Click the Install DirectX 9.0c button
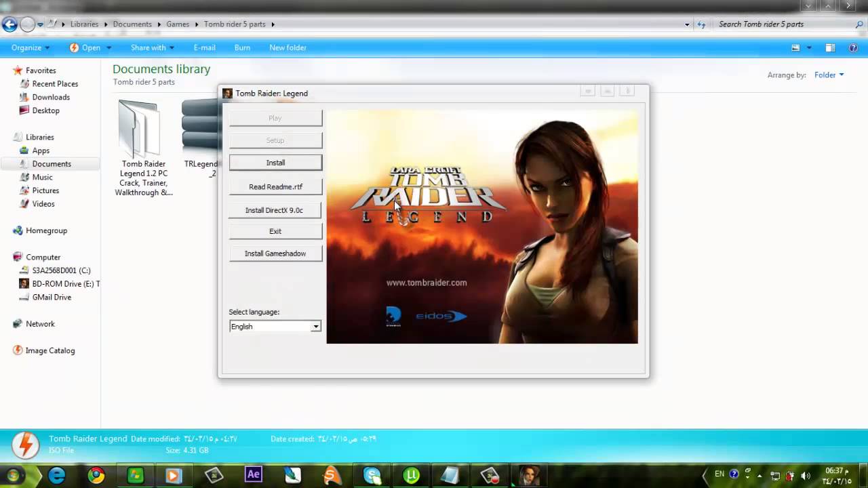 [275, 210]
